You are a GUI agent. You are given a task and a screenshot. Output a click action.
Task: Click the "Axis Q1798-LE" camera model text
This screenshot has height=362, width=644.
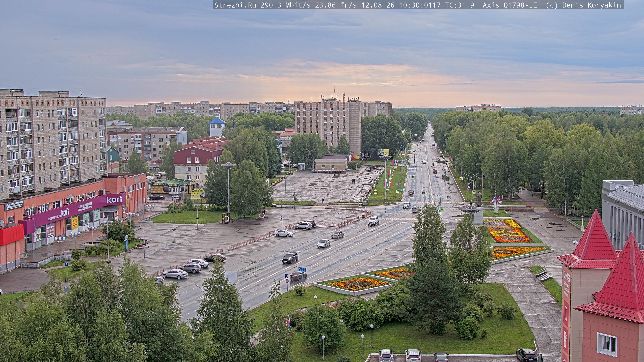(x=510, y=5)
